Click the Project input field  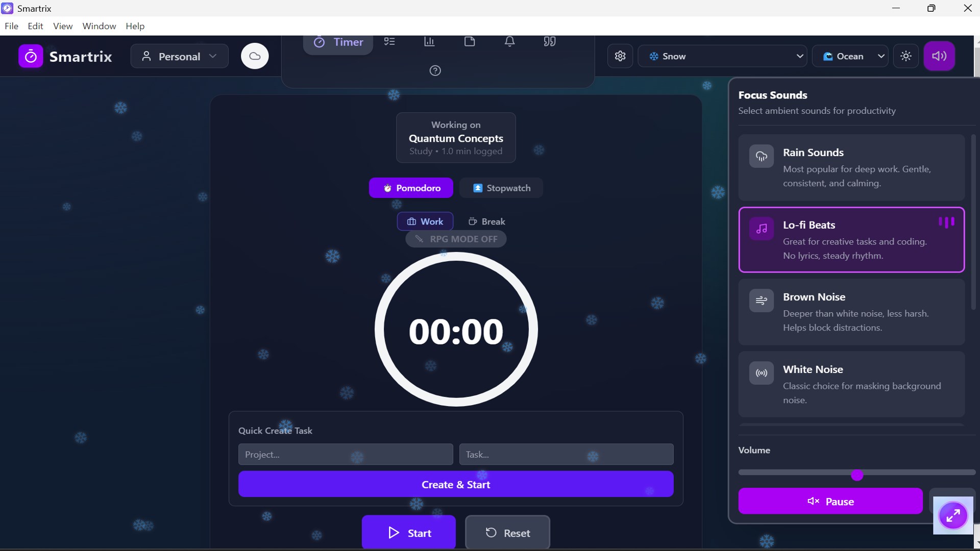click(x=345, y=454)
